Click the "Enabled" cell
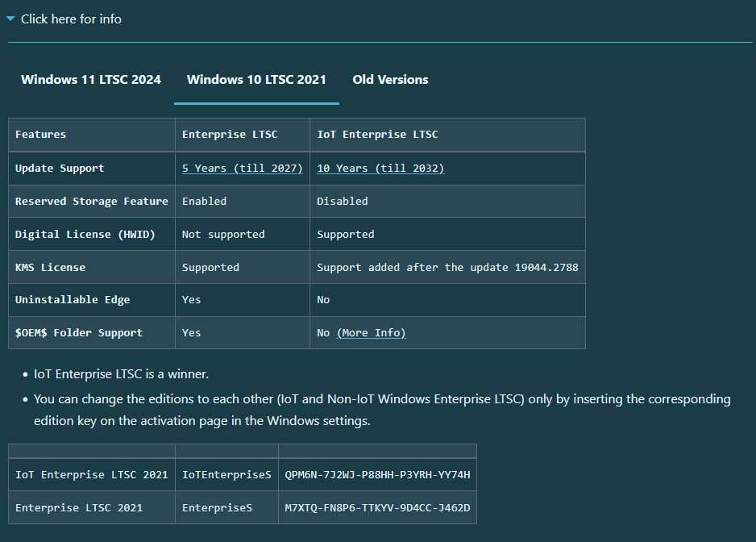Viewport: 756px width, 542px height. point(243,202)
